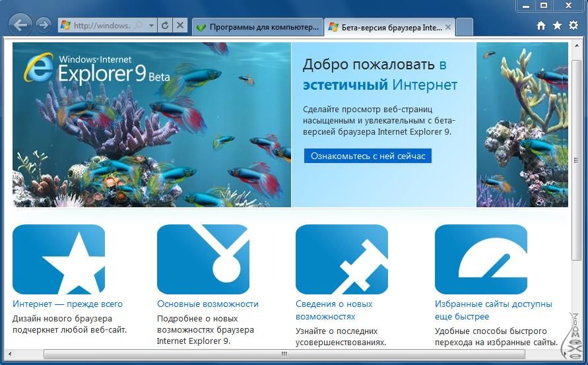Click the horizontal scrollbar left arrow
The width and height of the screenshot is (588, 365).
(x=10, y=354)
